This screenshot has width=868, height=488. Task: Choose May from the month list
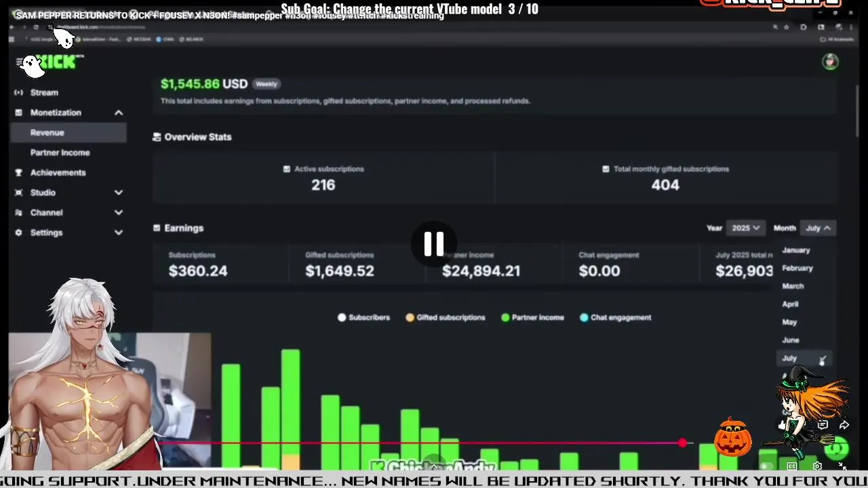(789, 323)
